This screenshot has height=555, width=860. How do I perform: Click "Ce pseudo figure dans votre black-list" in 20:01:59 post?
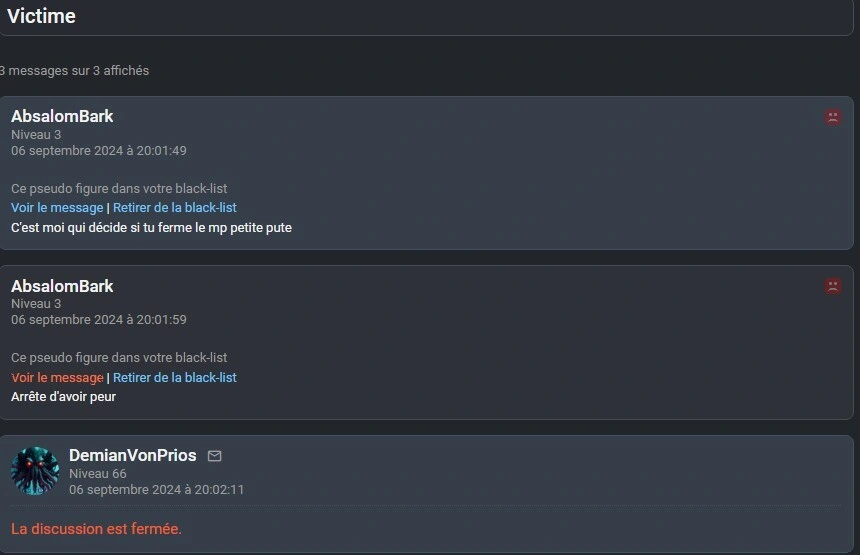click(x=119, y=358)
